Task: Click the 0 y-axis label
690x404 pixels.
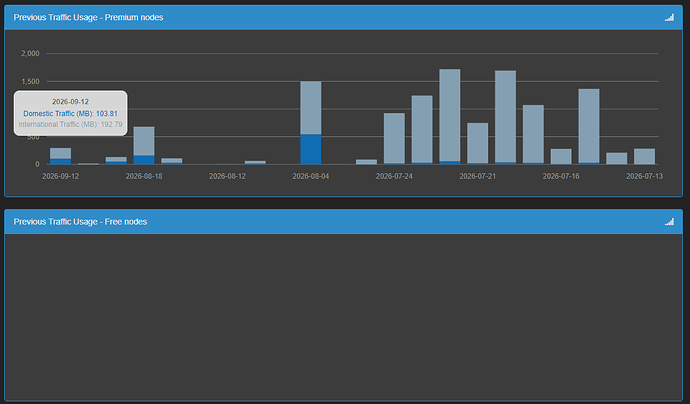Action: [37, 164]
